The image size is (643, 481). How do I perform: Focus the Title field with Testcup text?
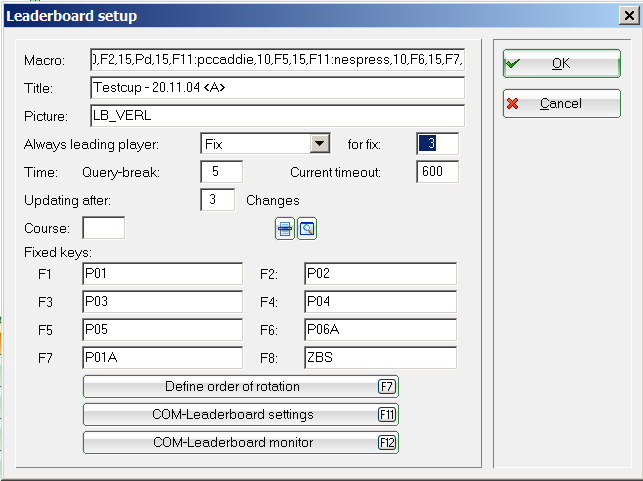pos(277,88)
